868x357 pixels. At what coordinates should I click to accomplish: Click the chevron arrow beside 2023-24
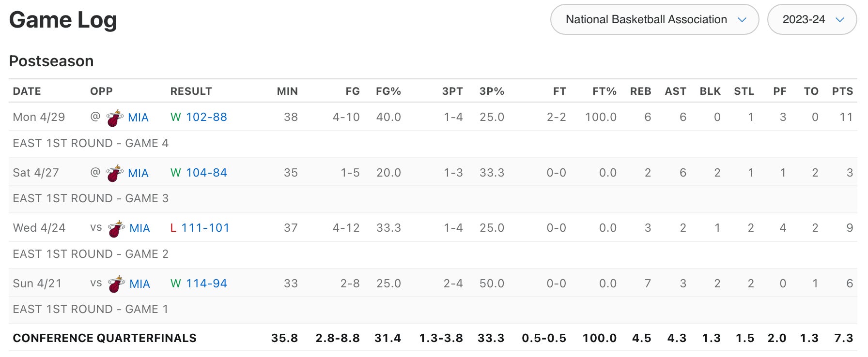pyautogui.click(x=840, y=20)
